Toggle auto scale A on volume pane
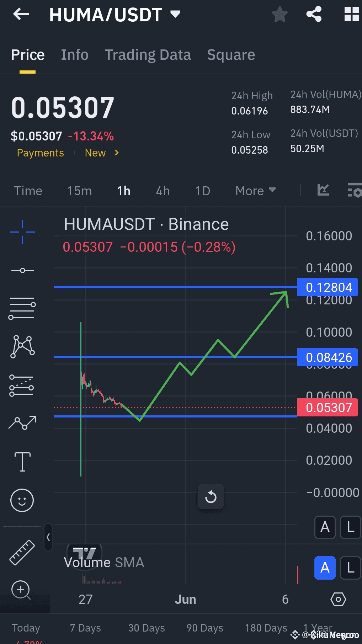 (325, 568)
